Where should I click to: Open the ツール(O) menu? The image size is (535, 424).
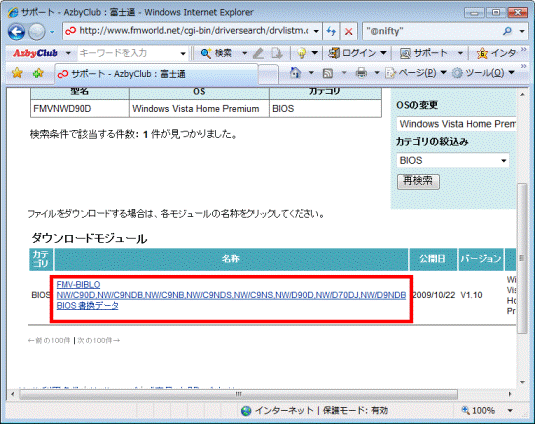pyautogui.click(x=483, y=73)
